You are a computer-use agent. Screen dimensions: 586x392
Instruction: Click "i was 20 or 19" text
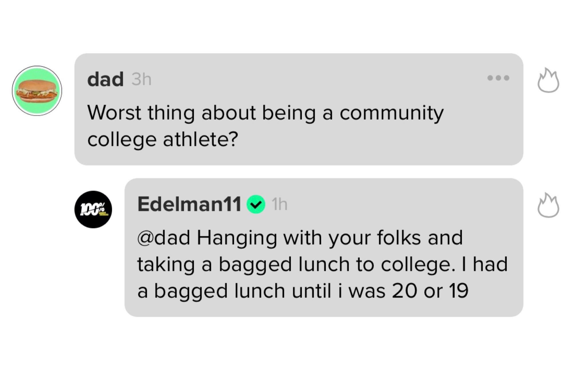403,290
